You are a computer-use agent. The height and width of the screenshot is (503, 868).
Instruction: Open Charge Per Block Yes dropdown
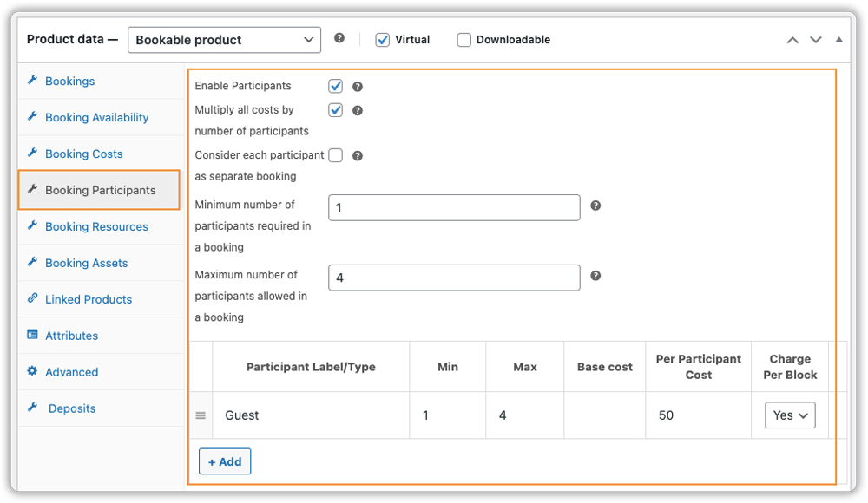(790, 415)
